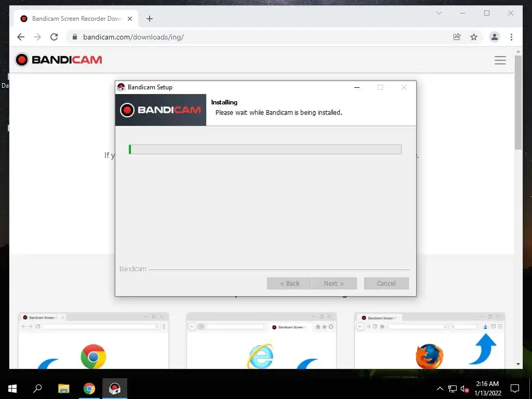Select the Bandicam Screen Recorder tab

(x=76, y=19)
